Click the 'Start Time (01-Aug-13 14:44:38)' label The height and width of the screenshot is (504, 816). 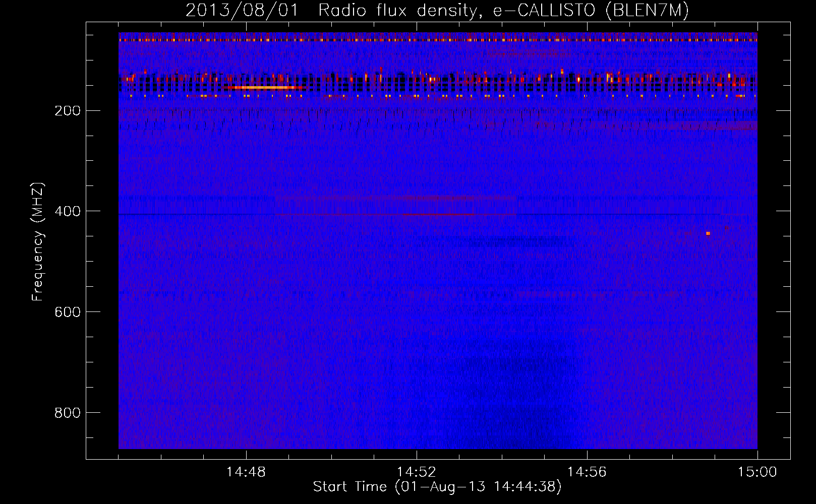tap(437, 487)
